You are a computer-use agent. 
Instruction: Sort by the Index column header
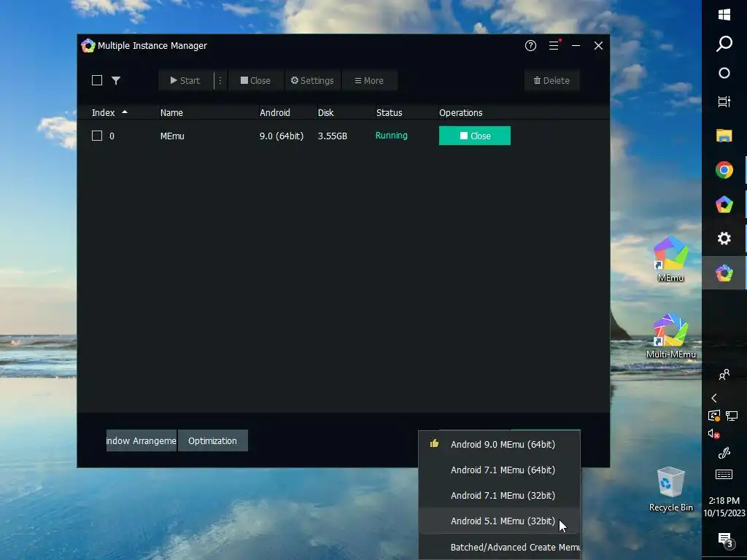104,113
